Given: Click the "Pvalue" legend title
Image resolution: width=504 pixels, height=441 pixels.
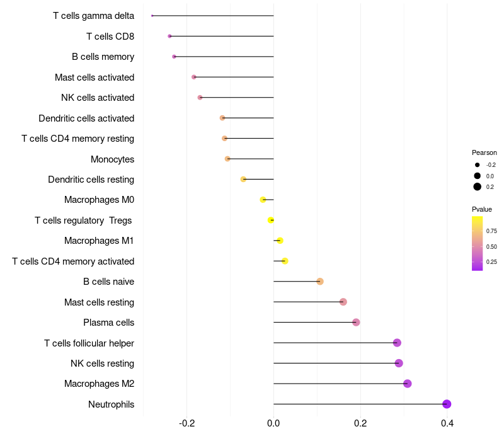Looking at the screenshot, I should click(482, 209).
